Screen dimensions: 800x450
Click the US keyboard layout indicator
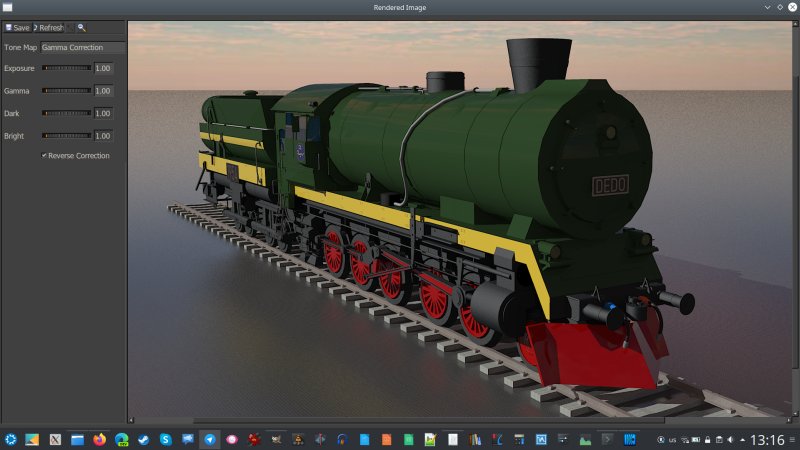(x=672, y=440)
